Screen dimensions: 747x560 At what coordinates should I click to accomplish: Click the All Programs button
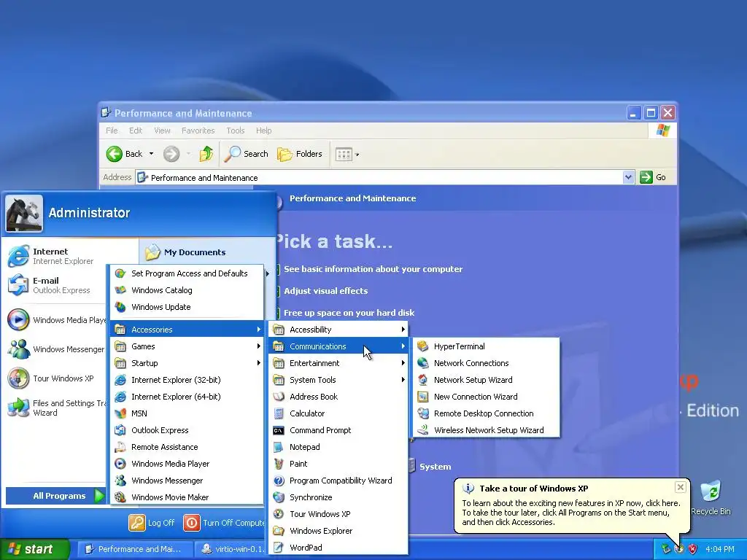(55, 496)
